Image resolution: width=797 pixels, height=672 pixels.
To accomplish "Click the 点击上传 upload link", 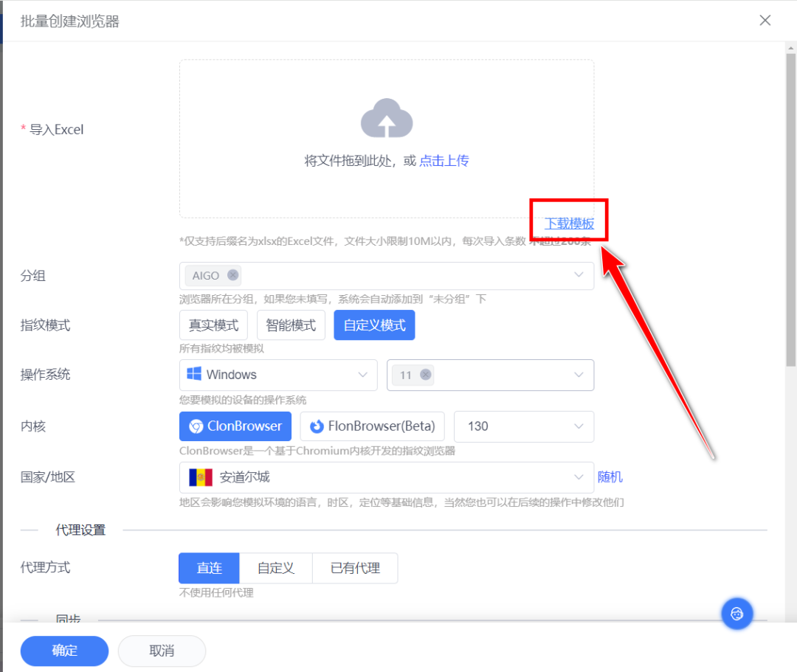I will coord(444,159).
